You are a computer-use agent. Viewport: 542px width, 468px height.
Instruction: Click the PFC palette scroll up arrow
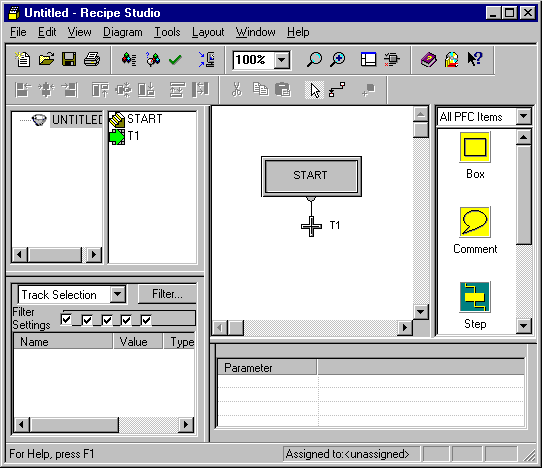[x=523, y=137]
